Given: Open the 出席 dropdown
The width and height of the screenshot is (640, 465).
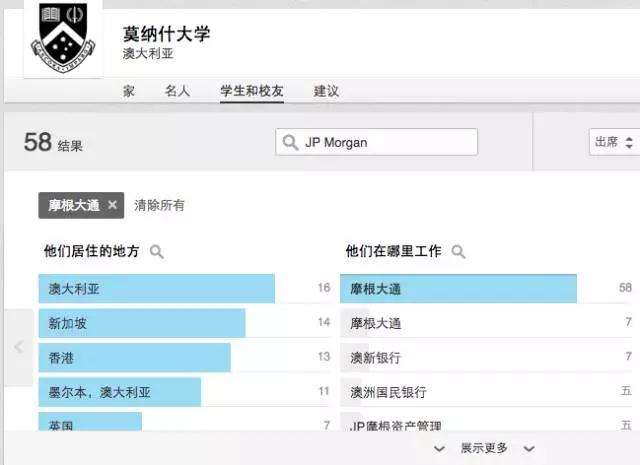Looking at the screenshot, I should point(613,143).
